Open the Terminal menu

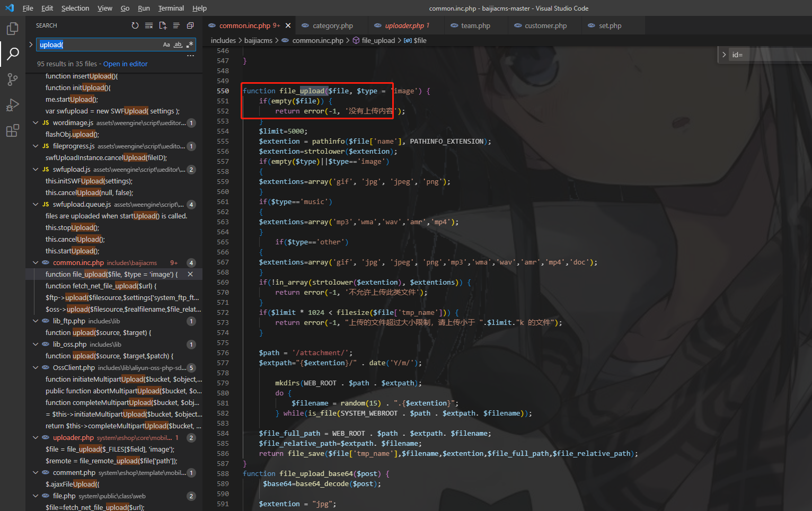(x=171, y=8)
